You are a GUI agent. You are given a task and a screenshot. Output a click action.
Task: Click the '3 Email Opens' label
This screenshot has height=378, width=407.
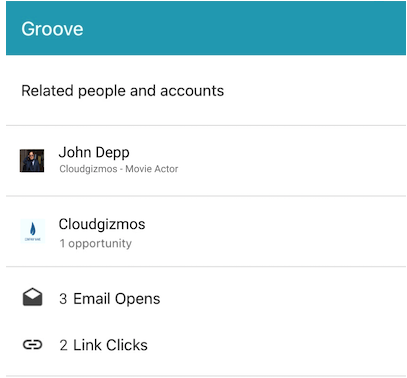(110, 299)
